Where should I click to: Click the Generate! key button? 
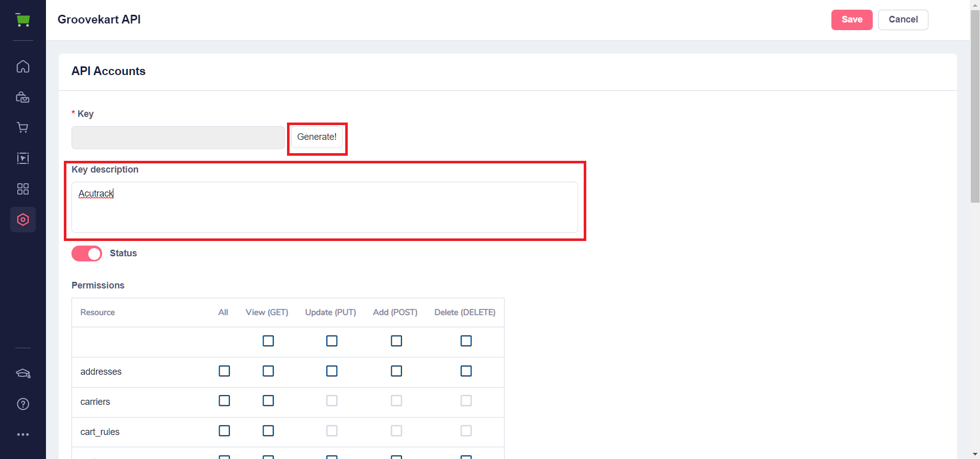317,137
